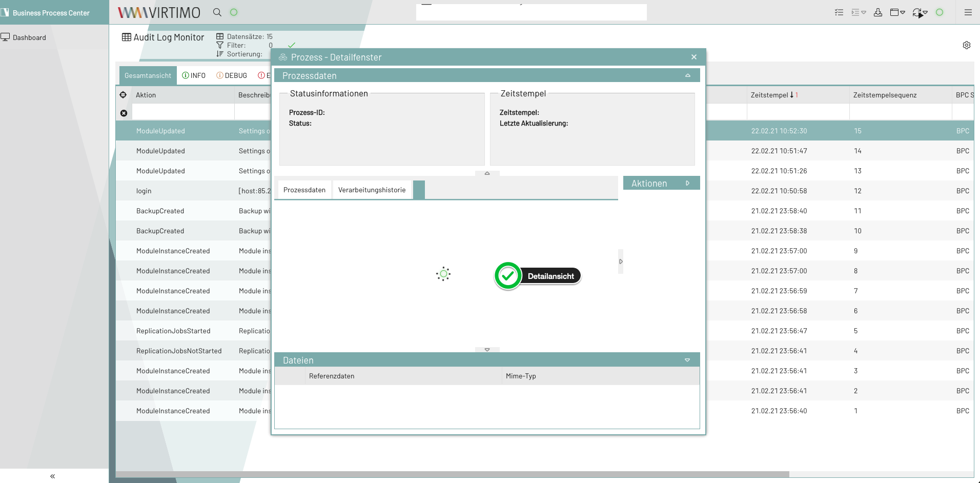
Task: Clear filters using the circled X in the filter row
Action: pos(124,113)
